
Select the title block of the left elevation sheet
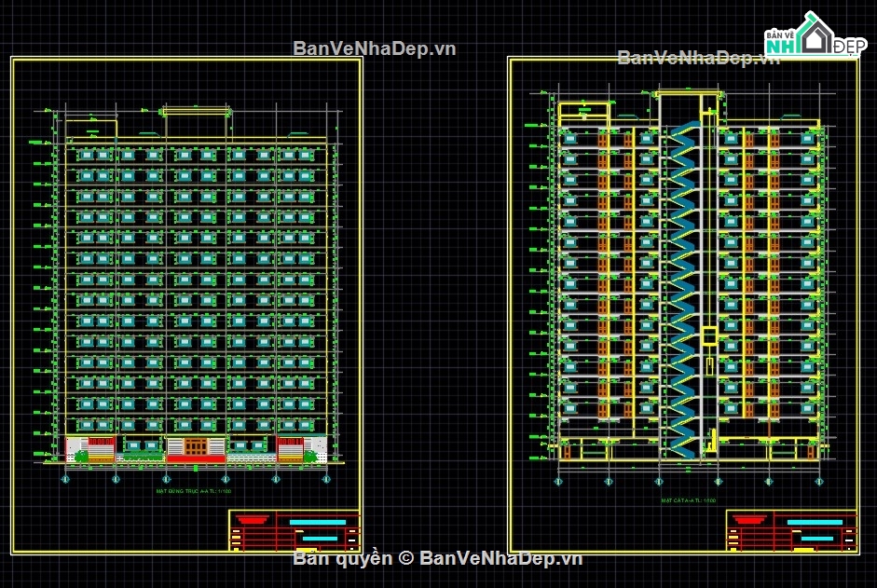tap(295, 530)
